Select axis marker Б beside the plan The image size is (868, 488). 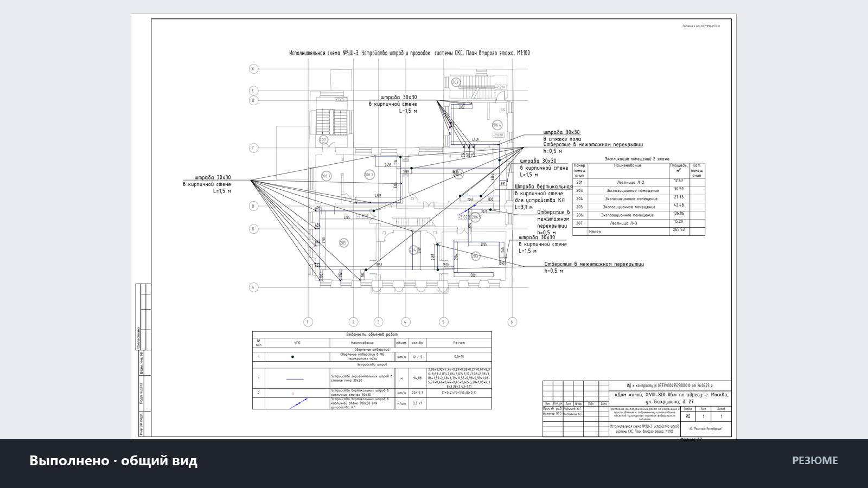pyautogui.click(x=253, y=229)
